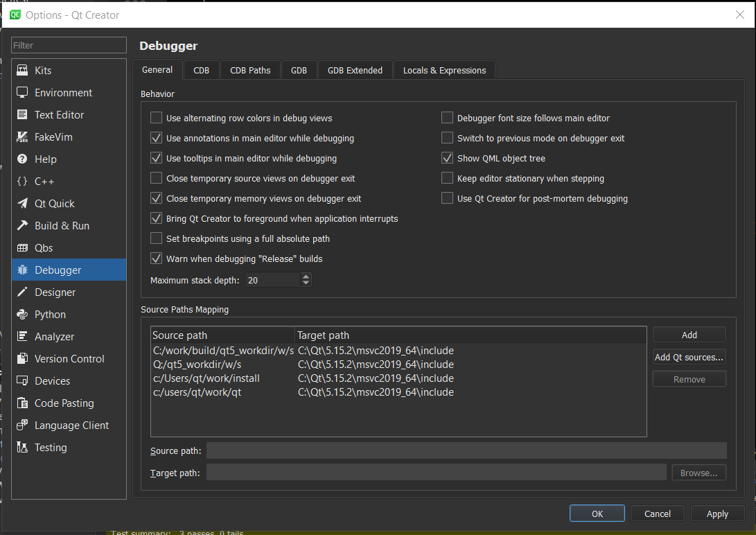Increase maximum stack depth with up arrow
The height and width of the screenshot is (535, 756).
point(306,277)
